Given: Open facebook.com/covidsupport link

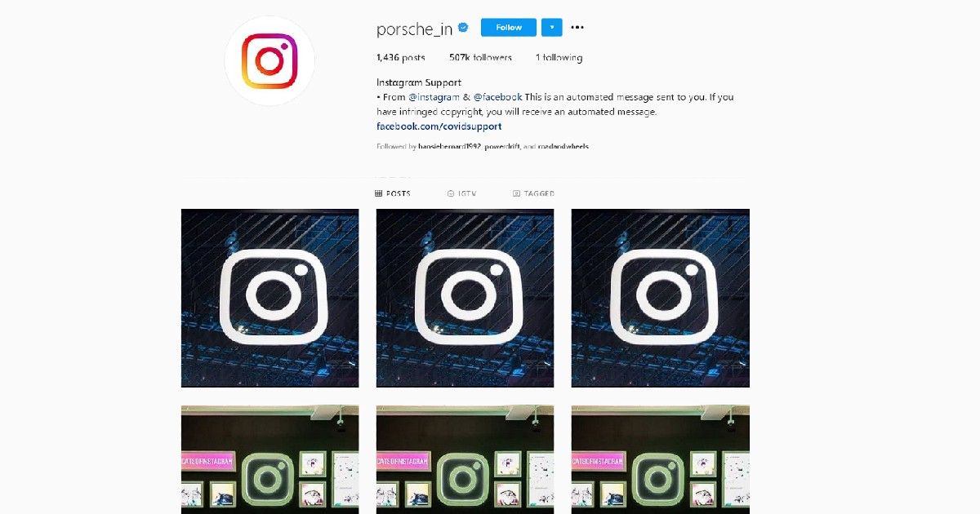Looking at the screenshot, I should 439,126.
